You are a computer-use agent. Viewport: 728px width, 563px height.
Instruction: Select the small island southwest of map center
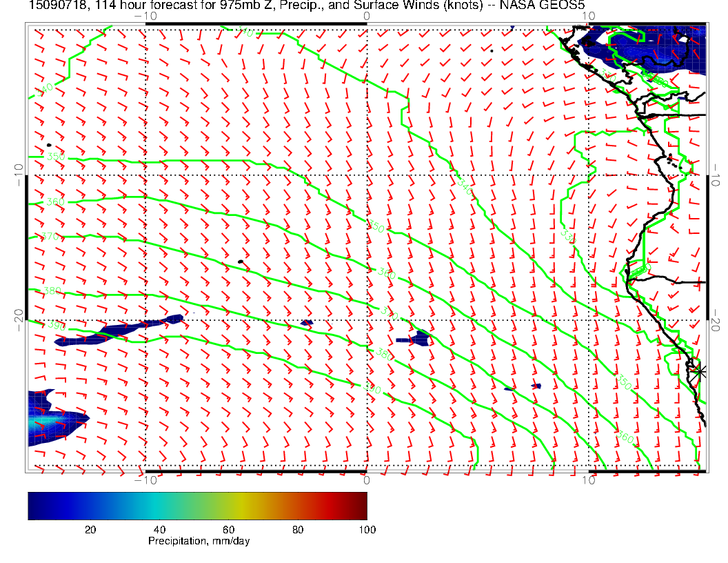point(241,261)
